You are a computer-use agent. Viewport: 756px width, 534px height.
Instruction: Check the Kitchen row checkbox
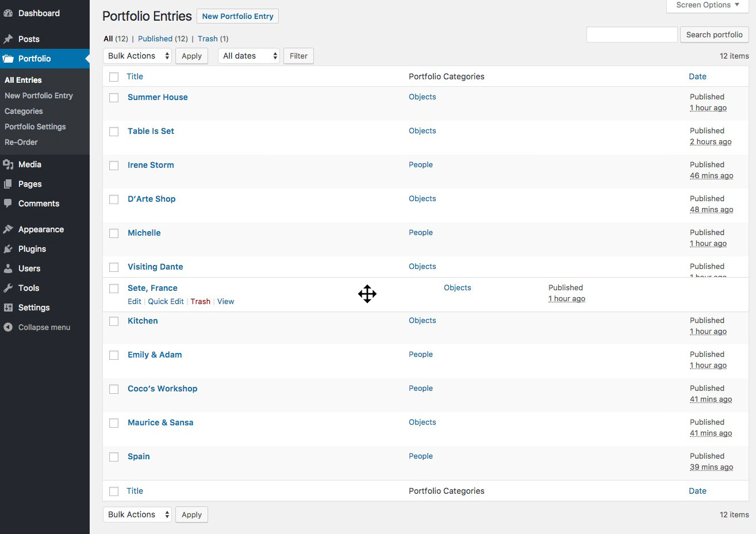(x=114, y=321)
